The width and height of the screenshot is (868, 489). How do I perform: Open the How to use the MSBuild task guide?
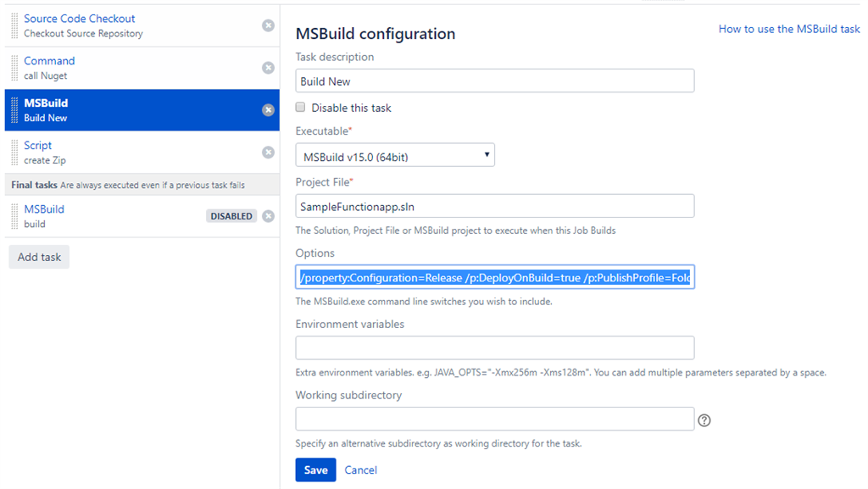click(x=788, y=28)
